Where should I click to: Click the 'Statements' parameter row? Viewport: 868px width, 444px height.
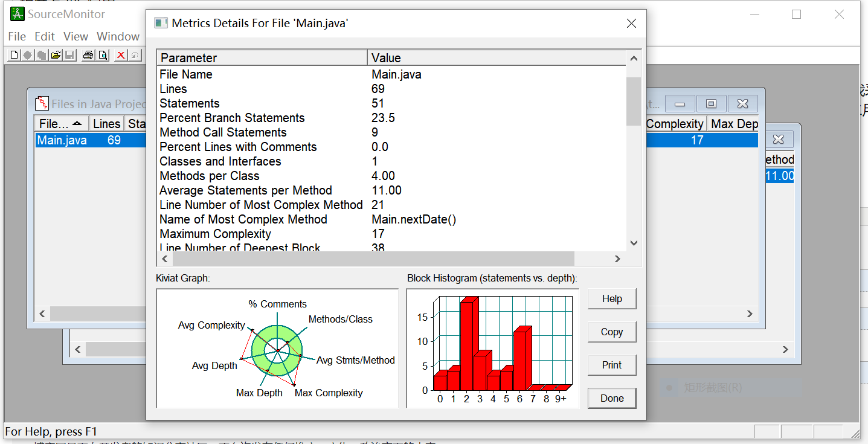pos(391,103)
